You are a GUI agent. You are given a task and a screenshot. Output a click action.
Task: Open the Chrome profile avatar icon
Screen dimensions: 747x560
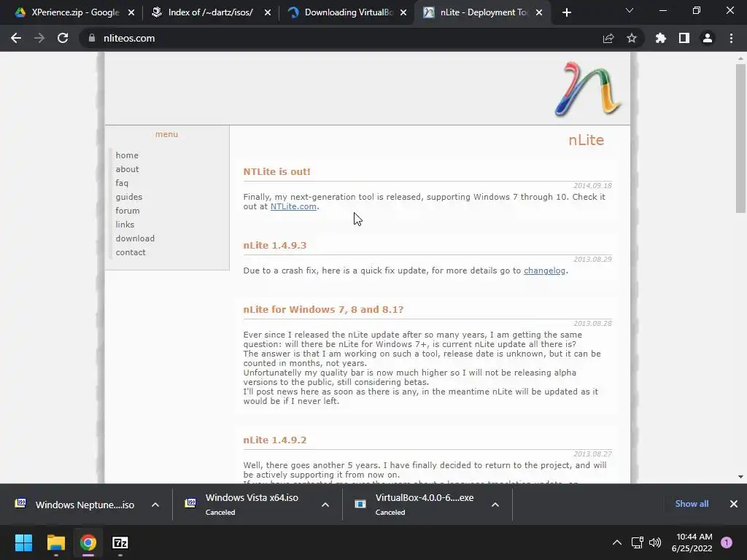pyautogui.click(x=708, y=38)
